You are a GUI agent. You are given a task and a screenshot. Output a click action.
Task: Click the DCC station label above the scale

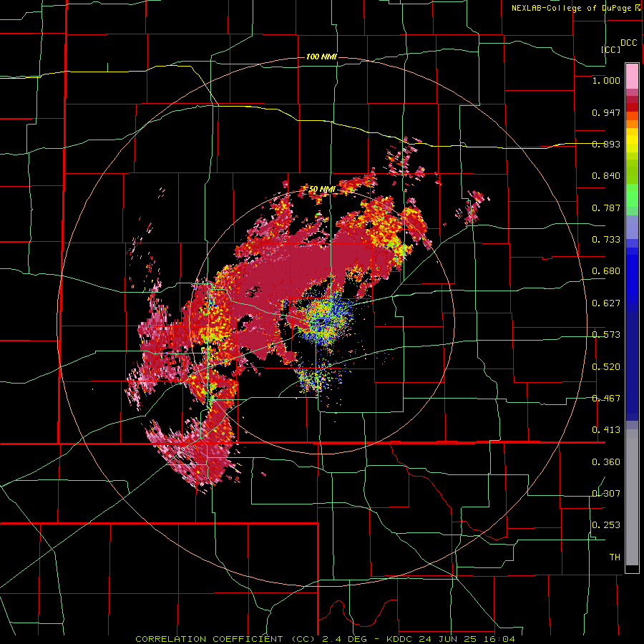(x=629, y=43)
